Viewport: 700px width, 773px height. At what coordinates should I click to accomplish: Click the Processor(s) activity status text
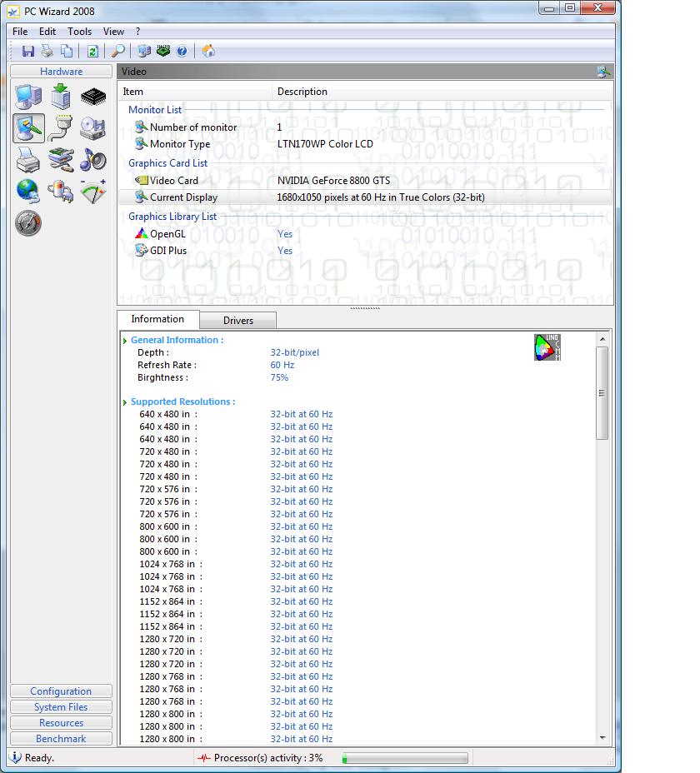pos(268,758)
